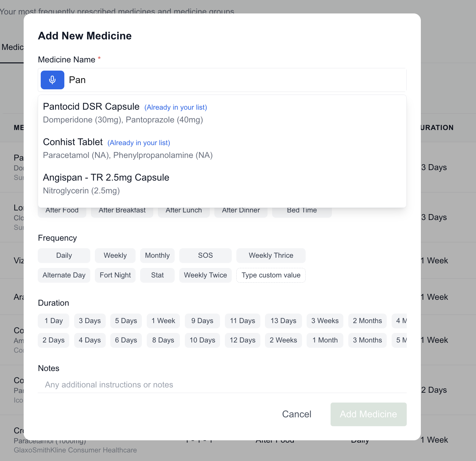Select the 2 Weeks duration chip
Image resolution: width=476 pixels, height=461 pixels.
[283, 340]
